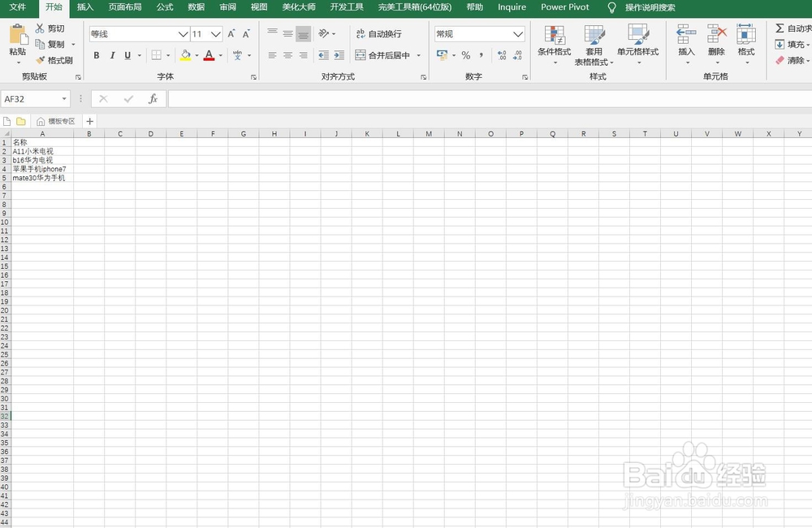
Task: Toggle Italic formatting
Action: coord(112,55)
